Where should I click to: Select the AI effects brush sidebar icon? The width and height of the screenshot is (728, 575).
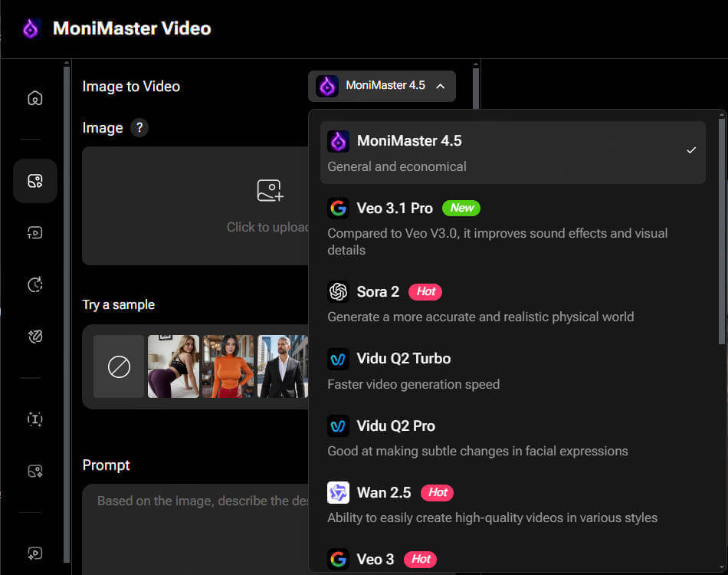coord(34,336)
